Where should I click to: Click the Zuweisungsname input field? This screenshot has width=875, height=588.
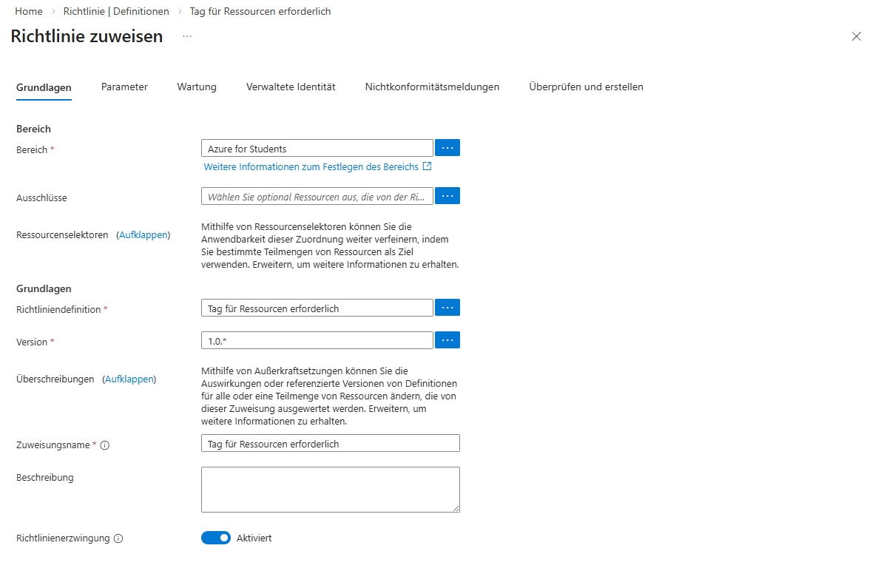[330, 443]
